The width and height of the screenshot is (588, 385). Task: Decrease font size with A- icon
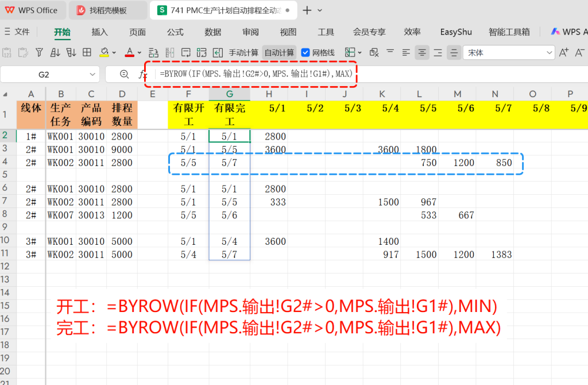click(x=580, y=52)
